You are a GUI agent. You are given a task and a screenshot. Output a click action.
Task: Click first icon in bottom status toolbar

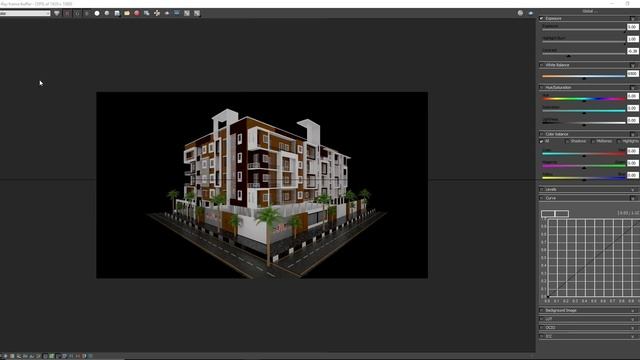[5, 356]
